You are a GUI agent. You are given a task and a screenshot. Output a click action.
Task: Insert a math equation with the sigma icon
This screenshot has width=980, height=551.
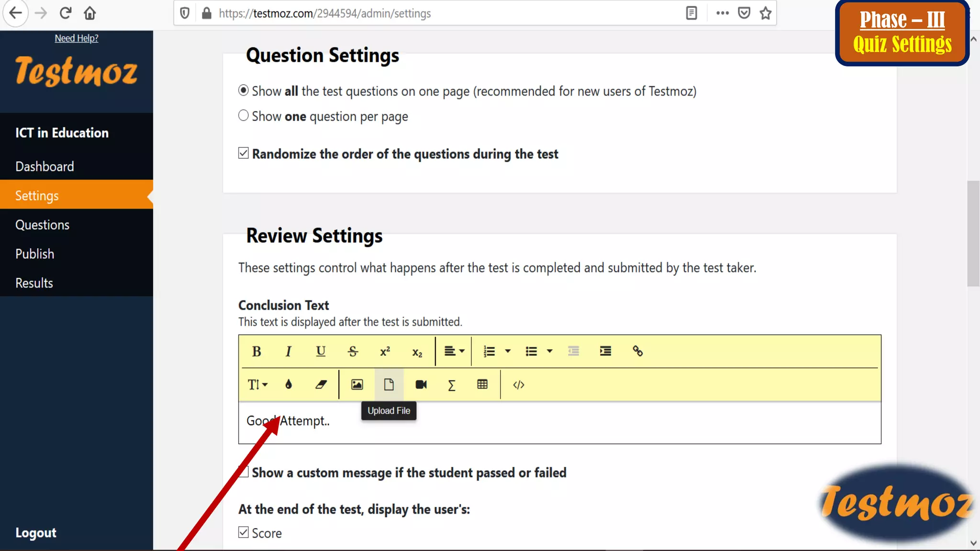[451, 385]
